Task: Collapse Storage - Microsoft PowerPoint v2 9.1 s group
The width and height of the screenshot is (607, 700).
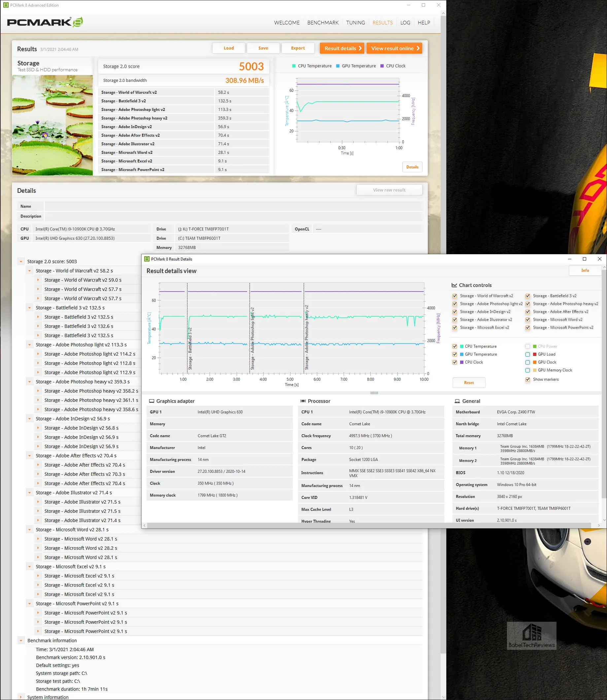Action: [x=30, y=604]
